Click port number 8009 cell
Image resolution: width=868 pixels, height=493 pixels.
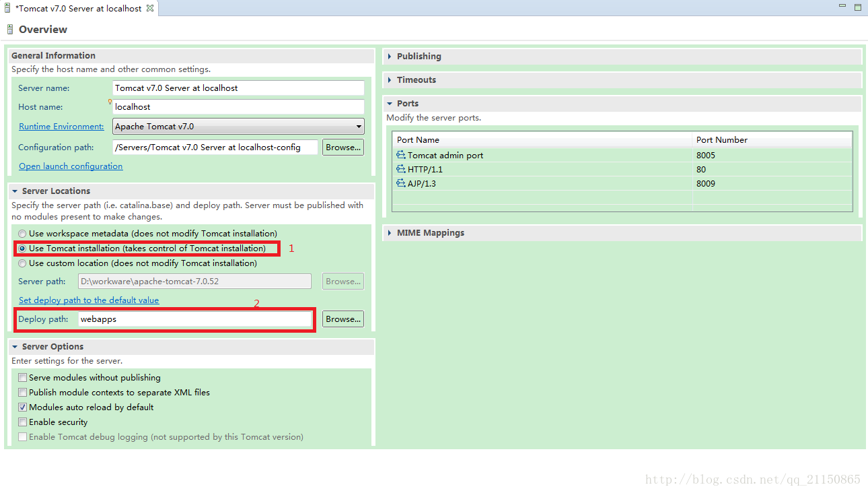tap(706, 184)
